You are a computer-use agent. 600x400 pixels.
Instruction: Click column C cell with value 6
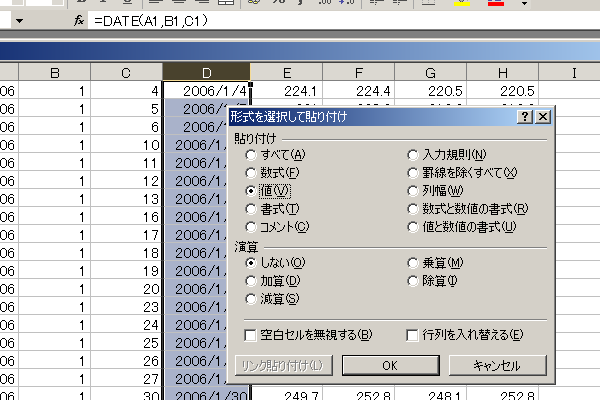tap(126, 127)
